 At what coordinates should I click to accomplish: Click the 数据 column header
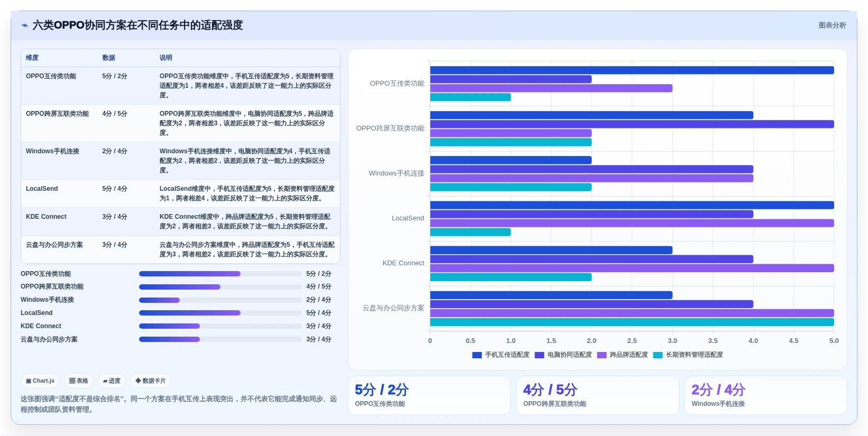pyautogui.click(x=108, y=58)
